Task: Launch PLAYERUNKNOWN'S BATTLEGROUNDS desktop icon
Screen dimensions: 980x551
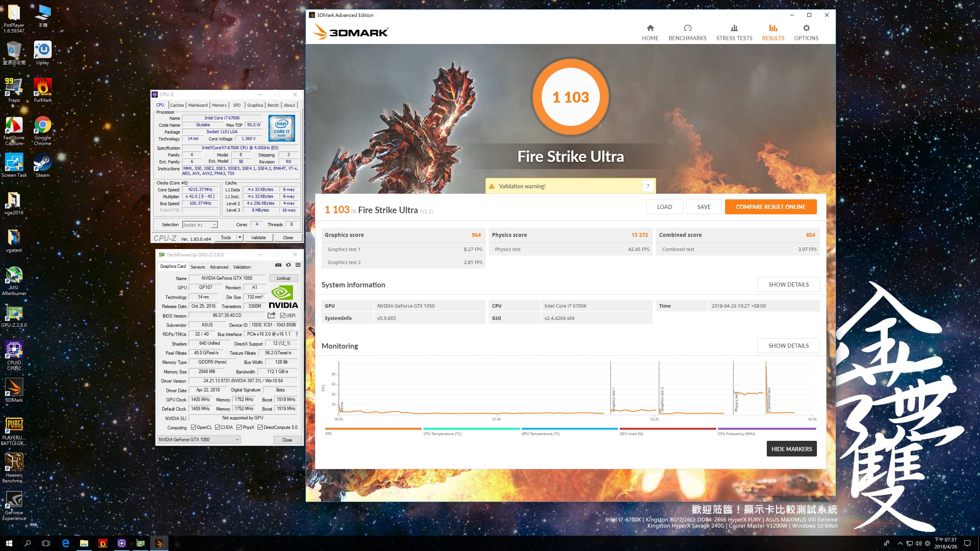Action: pyautogui.click(x=14, y=431)
